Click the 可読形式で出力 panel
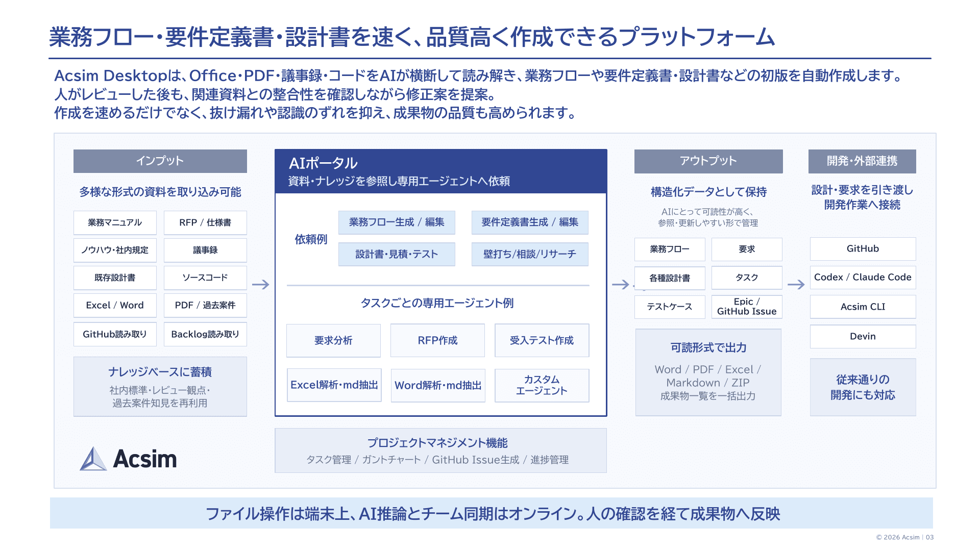The image size is (980, 551). [x=708, y=372]
